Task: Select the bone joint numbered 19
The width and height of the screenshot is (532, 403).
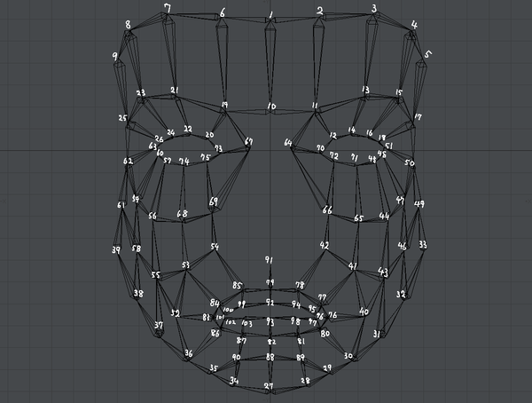Action: click(x=224, y=105)
